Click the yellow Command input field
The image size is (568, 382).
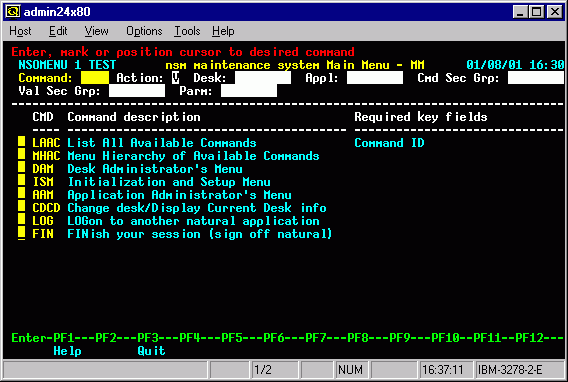click(95, 78)
